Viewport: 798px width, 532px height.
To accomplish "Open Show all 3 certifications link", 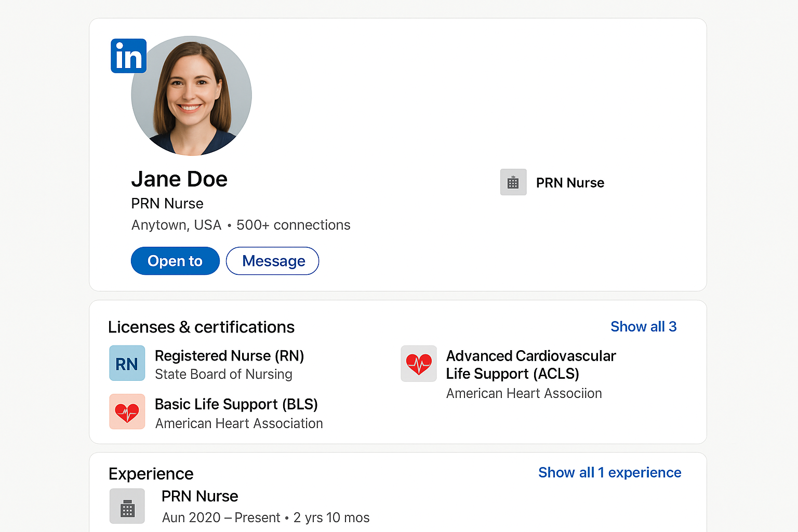I will click(644, 326).
